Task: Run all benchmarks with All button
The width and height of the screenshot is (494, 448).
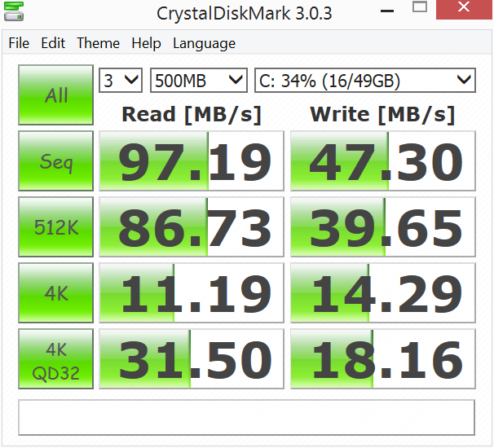Action: click(55, 94)
